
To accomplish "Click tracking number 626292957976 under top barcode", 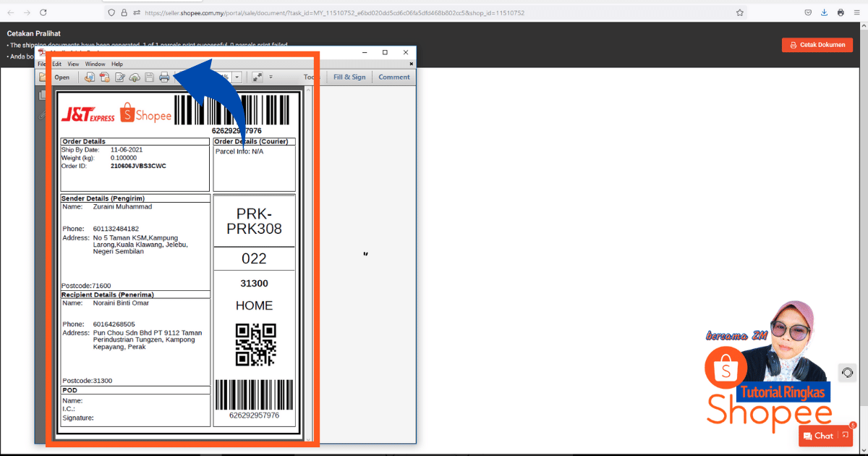I will point(237,131).
